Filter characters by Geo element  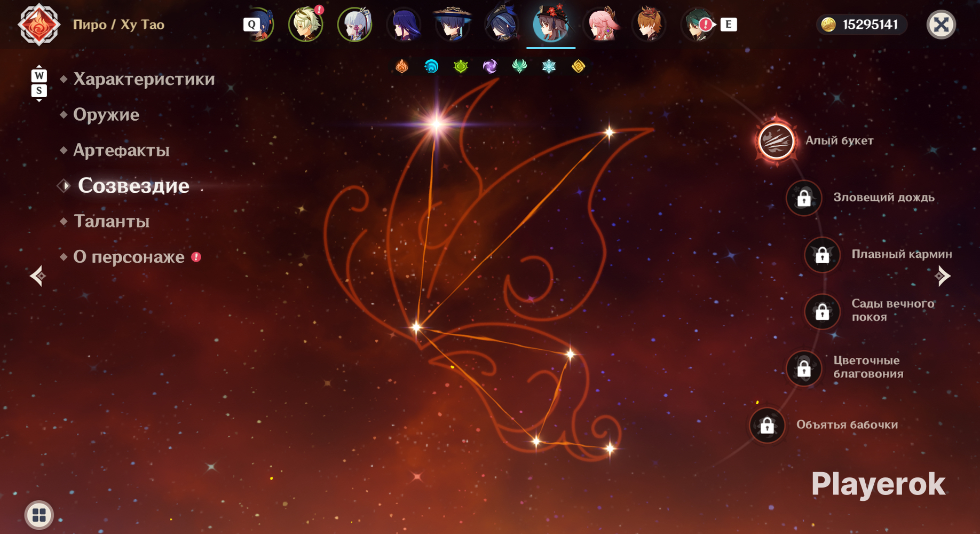(x=578, y=66)
